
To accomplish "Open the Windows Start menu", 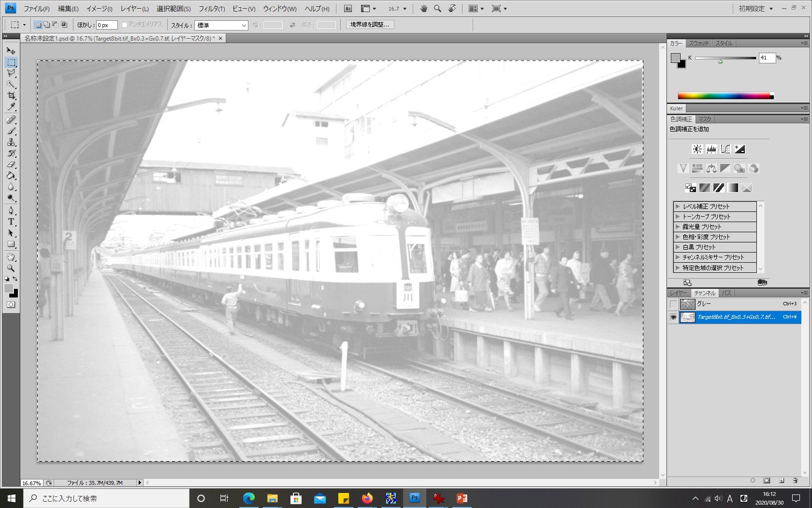I will pyautogui.click(x=12, y=498).
